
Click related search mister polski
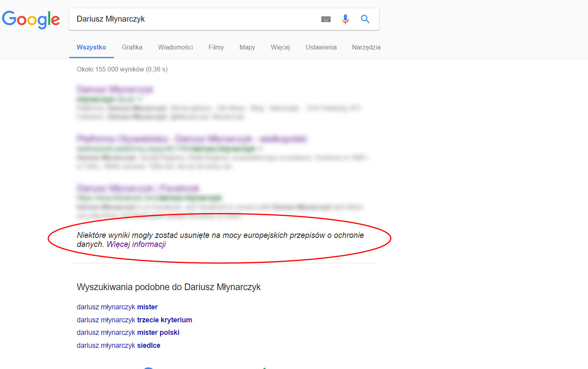(x=128, y=332)
